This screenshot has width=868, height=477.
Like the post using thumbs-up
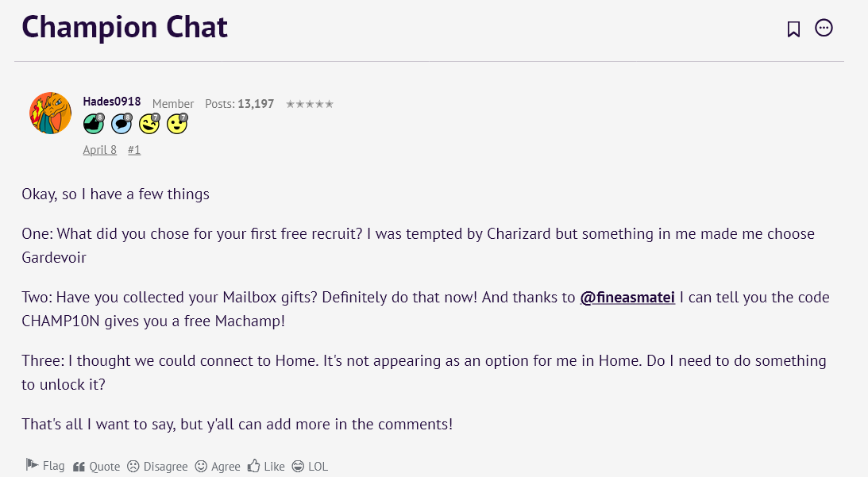click(267, 467)
